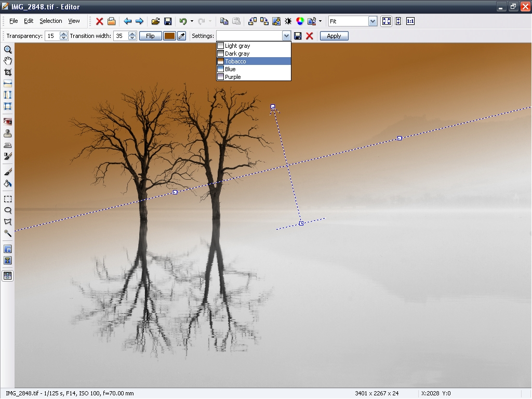Select the Hand pan tool
Viewport: 532px width, 399px height.
[8, 61]
